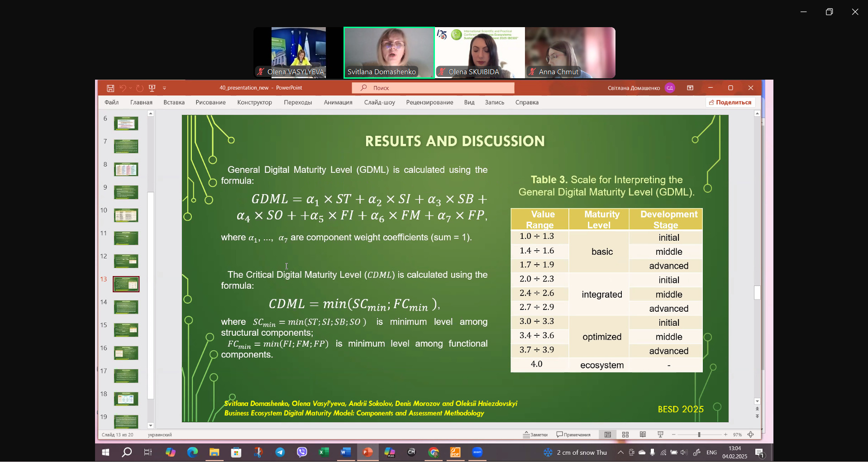Viewport: 868px width, 462px height.
Task: Open the Вставка ribbon tab
Action: pyautogui.click(x=174, y=103)
